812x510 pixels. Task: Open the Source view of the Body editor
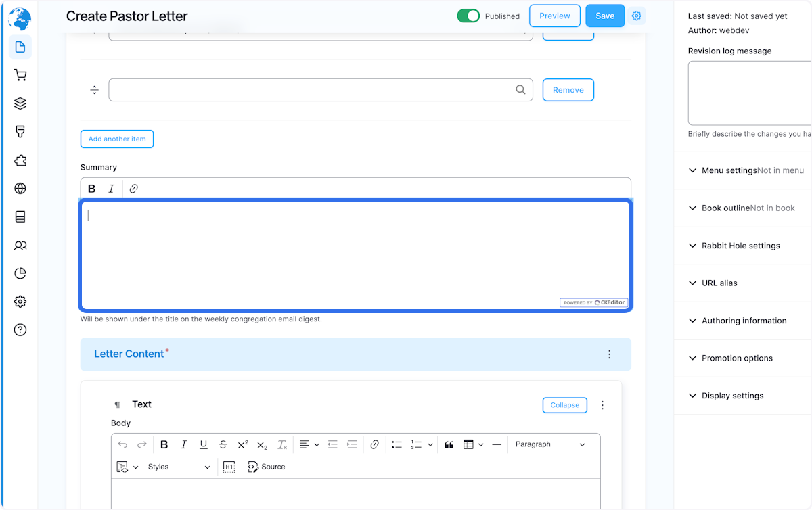click(x=266, y=467)
